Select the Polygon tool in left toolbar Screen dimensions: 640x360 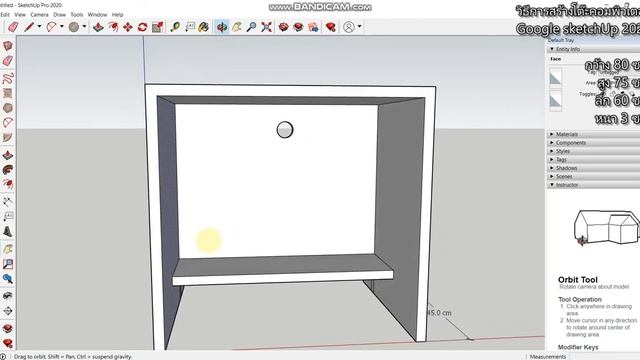point(8,108)
